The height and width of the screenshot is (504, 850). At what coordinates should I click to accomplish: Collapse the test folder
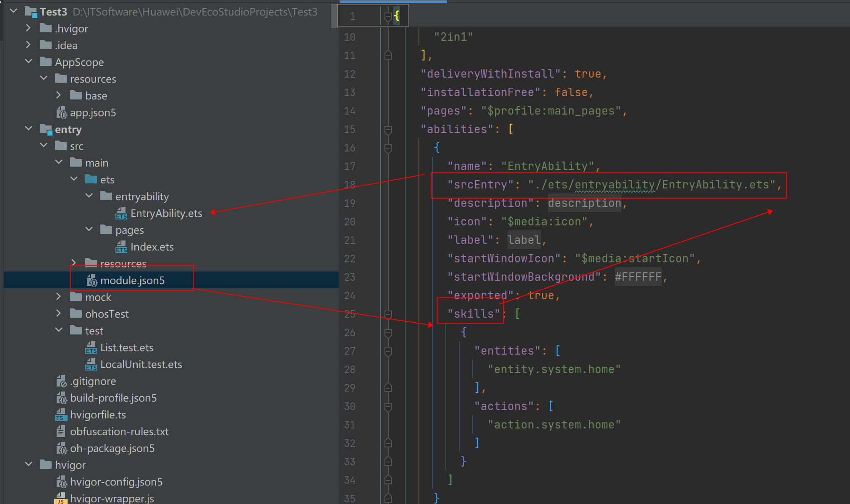click(59, 330)
